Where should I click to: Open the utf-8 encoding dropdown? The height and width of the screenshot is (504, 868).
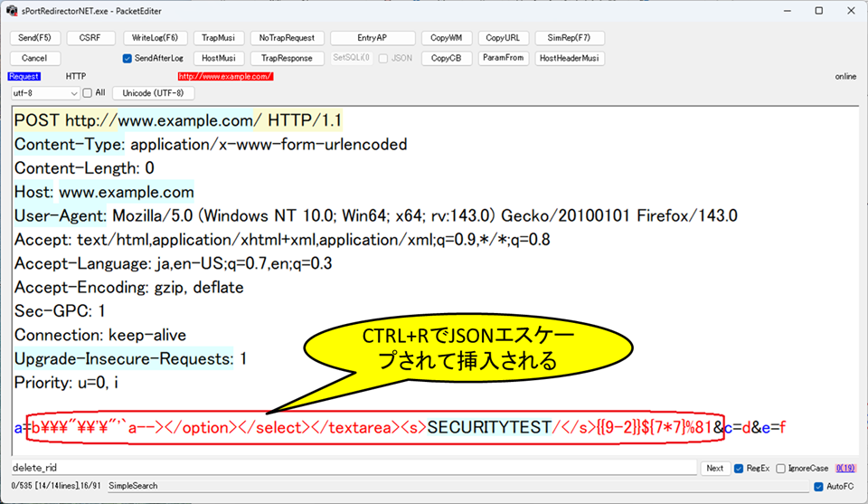pos(45,93)
